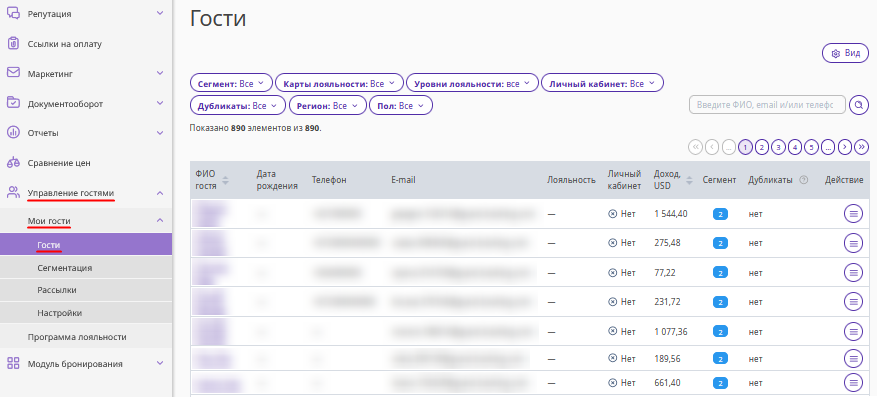
Task: Click the help icon next to Дубликаты
Action: (x=804, y=180)
